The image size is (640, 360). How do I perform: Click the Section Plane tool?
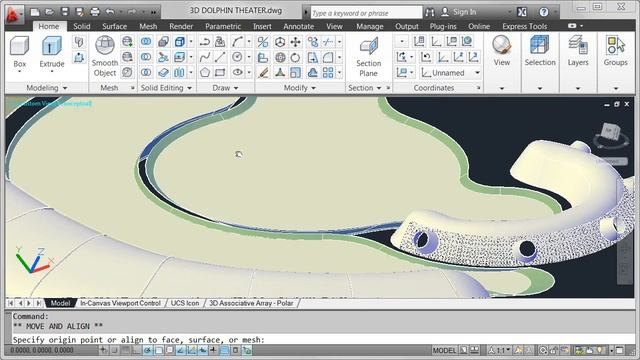(x=369, y=57)
